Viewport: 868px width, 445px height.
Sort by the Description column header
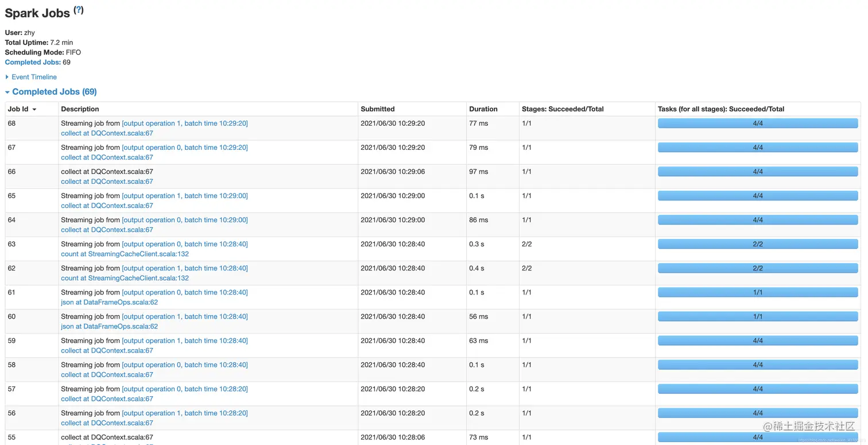click(80, 109)
